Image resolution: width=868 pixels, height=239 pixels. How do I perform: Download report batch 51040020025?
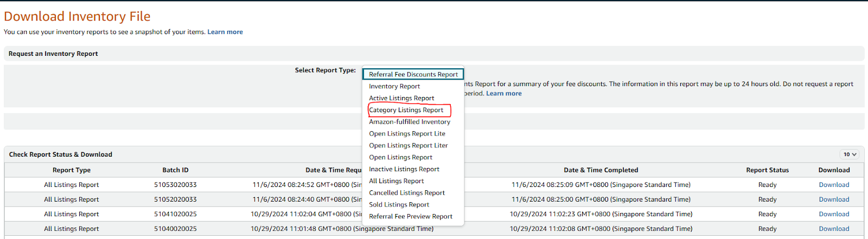[834, 229]
